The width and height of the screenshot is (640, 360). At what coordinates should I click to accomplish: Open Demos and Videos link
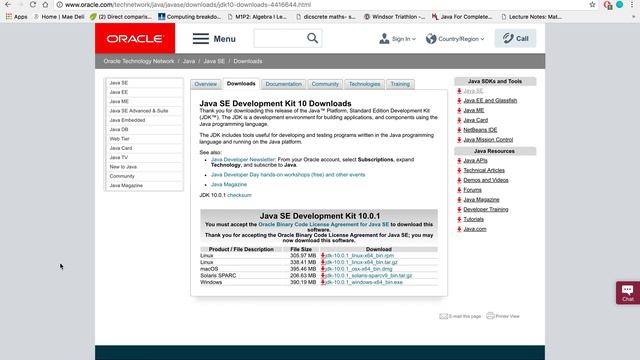(x=486, y=180)
